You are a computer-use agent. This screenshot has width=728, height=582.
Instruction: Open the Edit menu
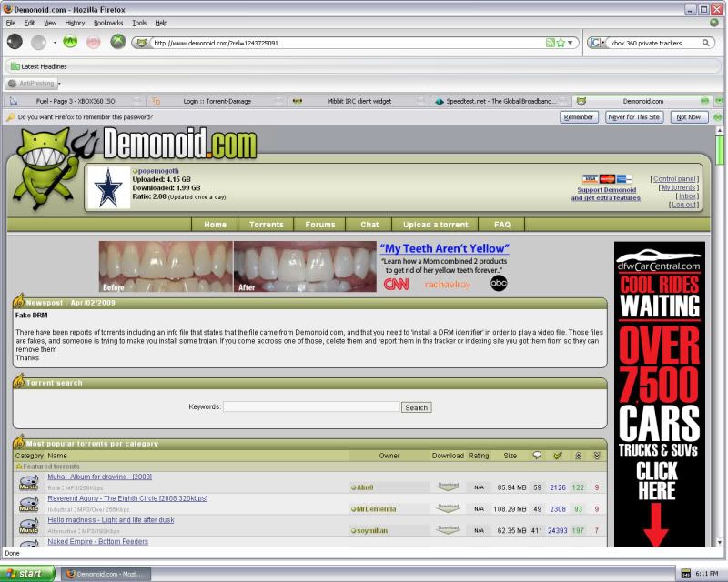click(29, 23)
